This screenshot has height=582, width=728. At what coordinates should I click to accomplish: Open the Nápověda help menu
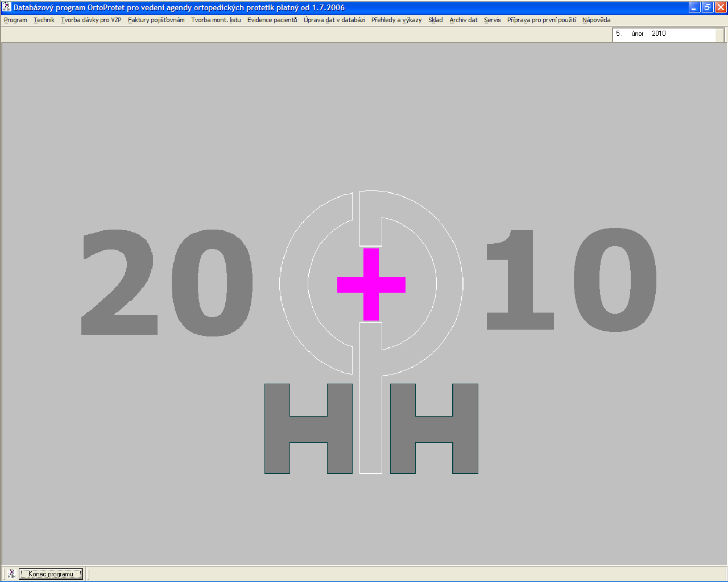[x=596, y=20]
